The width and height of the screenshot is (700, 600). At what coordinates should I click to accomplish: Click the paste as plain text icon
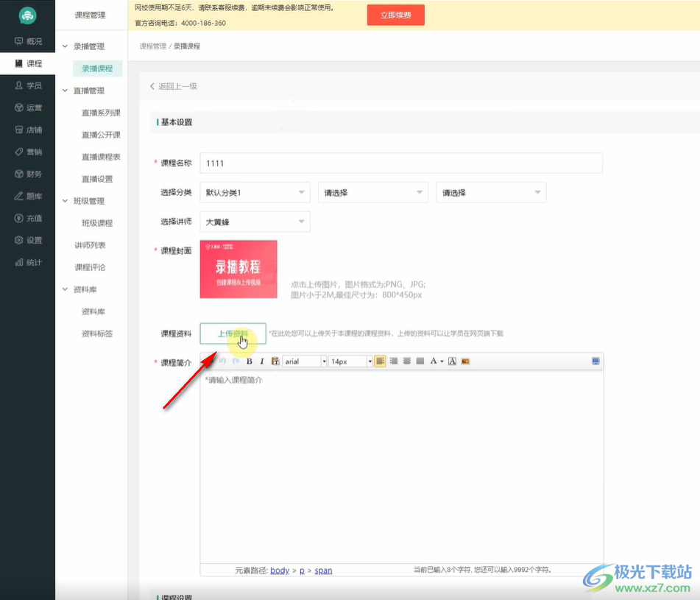(275, 361)
